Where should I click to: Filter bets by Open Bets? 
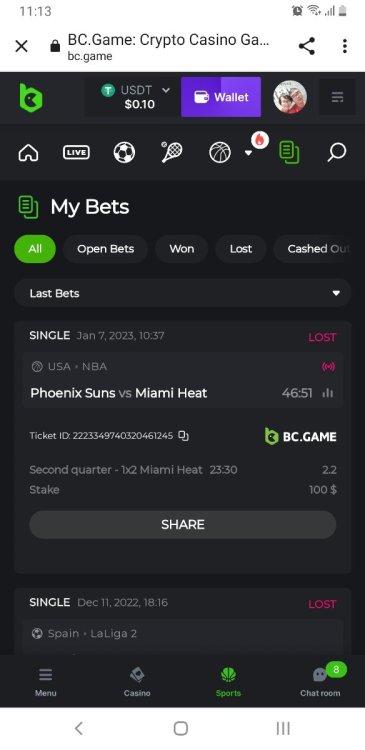(x=105, y=249)
